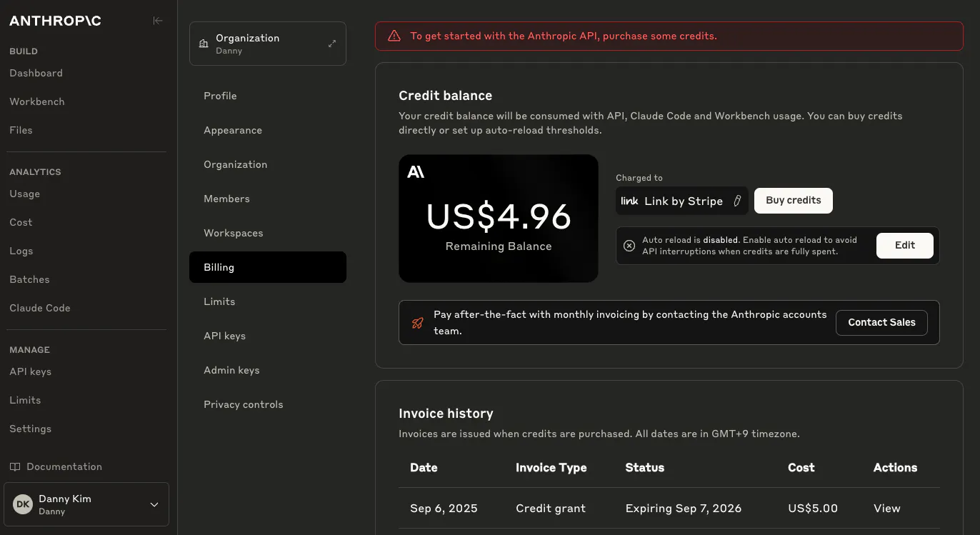980x535 pixels.
Task: Switch to the Privacy controls settings tab
Action: pos(244,404)
